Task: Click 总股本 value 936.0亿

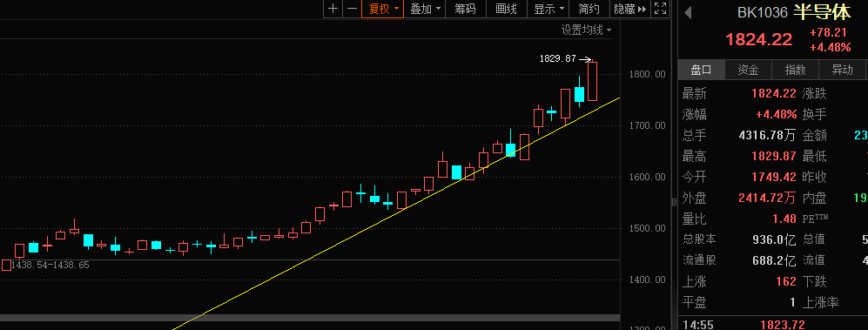Action: coord(774,239)
